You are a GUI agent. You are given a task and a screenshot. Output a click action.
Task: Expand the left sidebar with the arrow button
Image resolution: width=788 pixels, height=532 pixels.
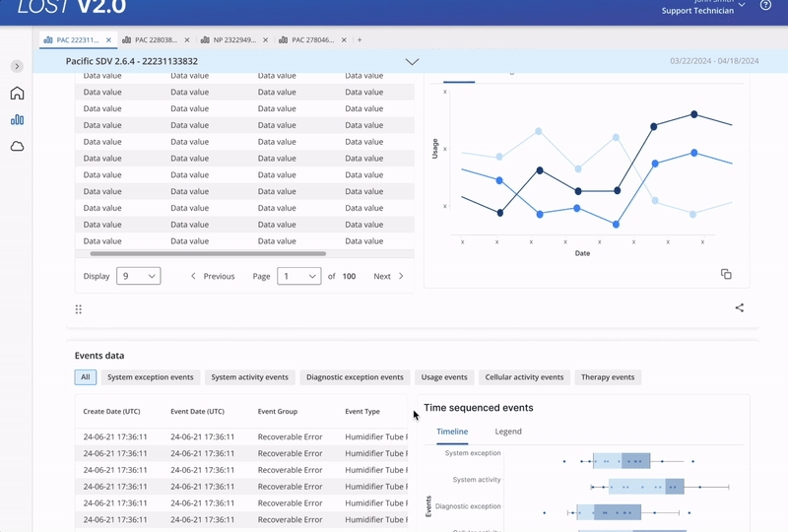pos(17,66)
